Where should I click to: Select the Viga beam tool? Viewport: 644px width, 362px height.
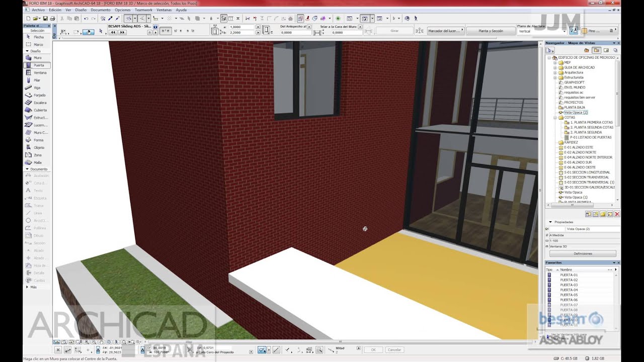37,88
